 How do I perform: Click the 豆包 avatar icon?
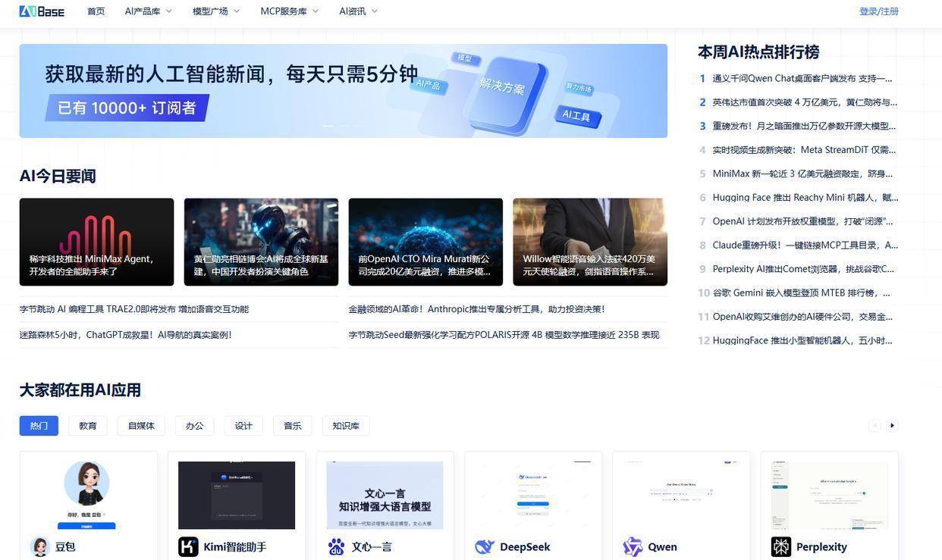coord(39,546)
